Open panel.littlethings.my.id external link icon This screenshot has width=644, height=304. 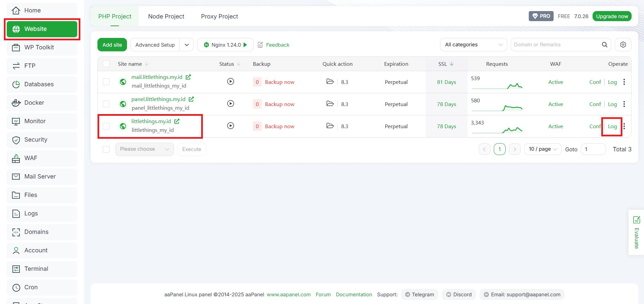(191, 99)
